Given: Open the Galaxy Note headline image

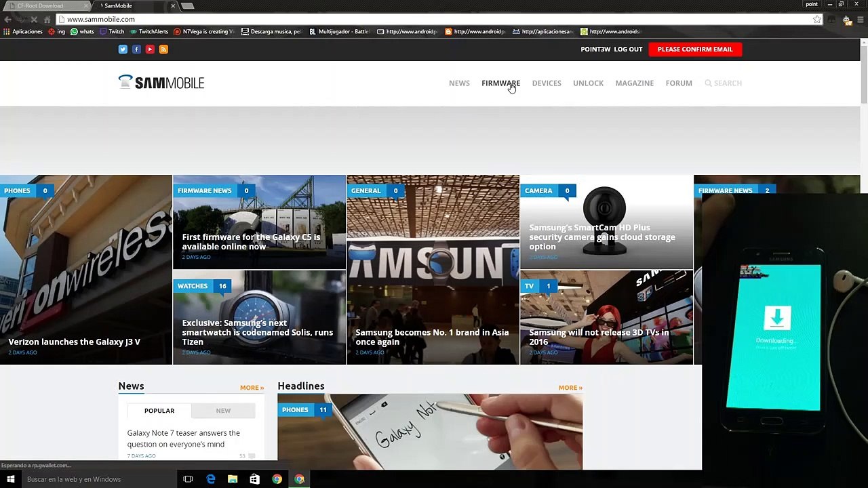Looking at the screenshot, I should coord(430,432).
